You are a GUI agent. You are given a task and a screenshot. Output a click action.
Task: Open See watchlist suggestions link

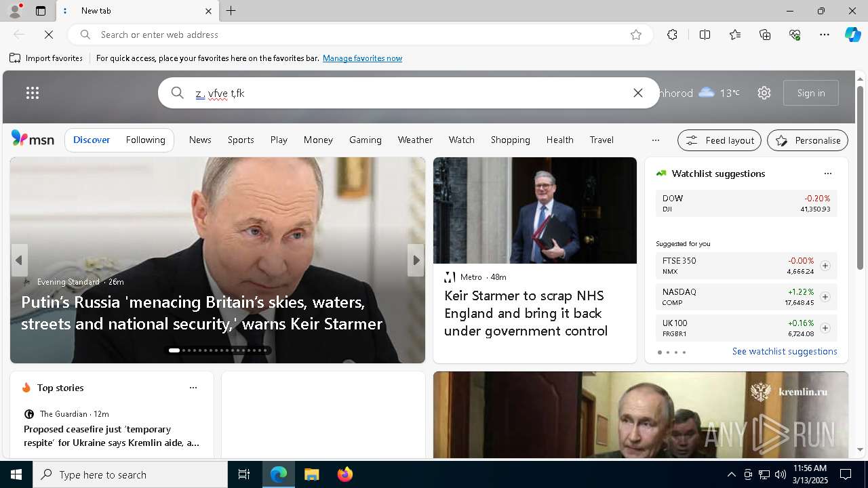pyautogui.click(x=785, y=351)
